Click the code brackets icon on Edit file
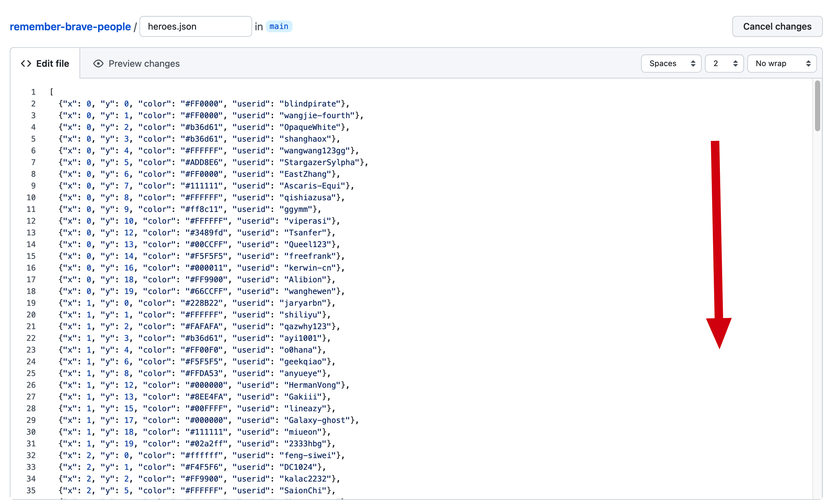 click(26, 63)
